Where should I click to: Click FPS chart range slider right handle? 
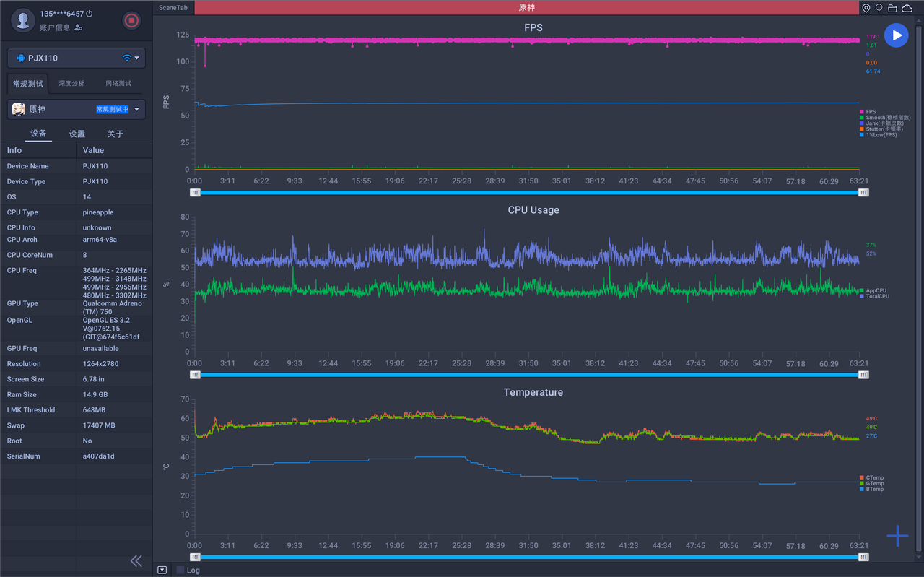coord(863,193)
